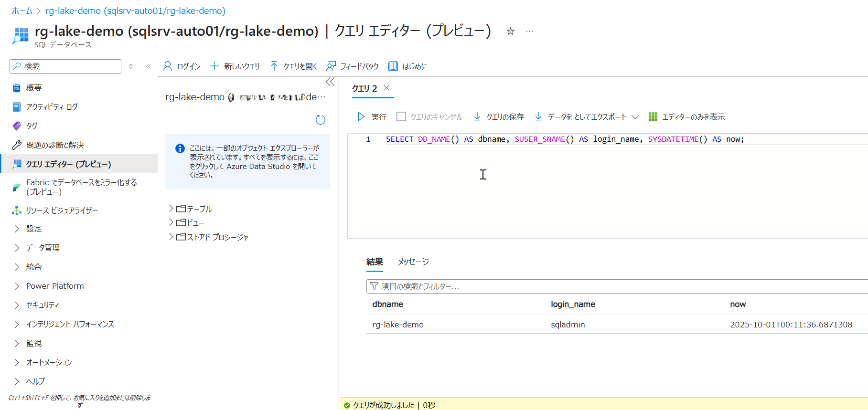Favorite this page with the star icon

(x=510, y=32)
